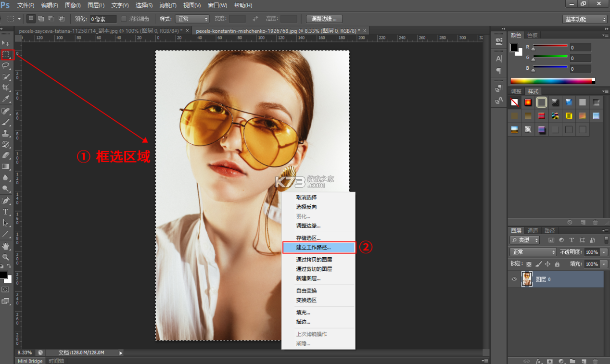Image resolution: width=610 pixels, height=364 pixels.
Task: Select the Lasso tool
Action: [6, 65]
